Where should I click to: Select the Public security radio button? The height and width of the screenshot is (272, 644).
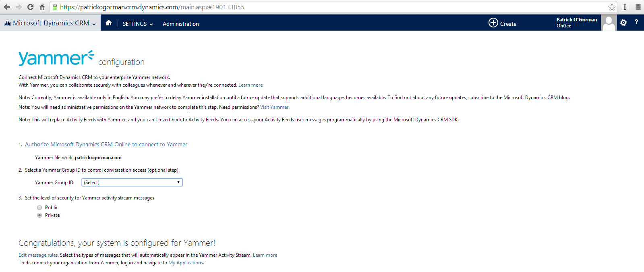39,208
